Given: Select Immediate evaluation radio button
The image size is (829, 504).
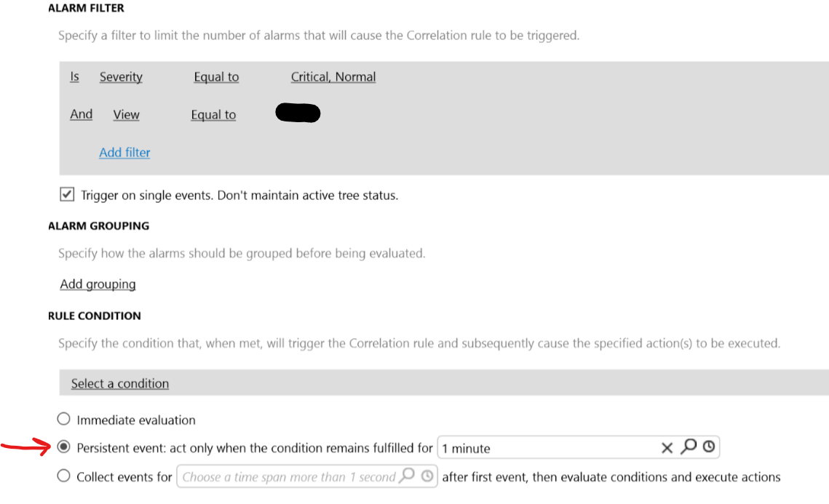Looking at the screenshot, I should (63, 419).
